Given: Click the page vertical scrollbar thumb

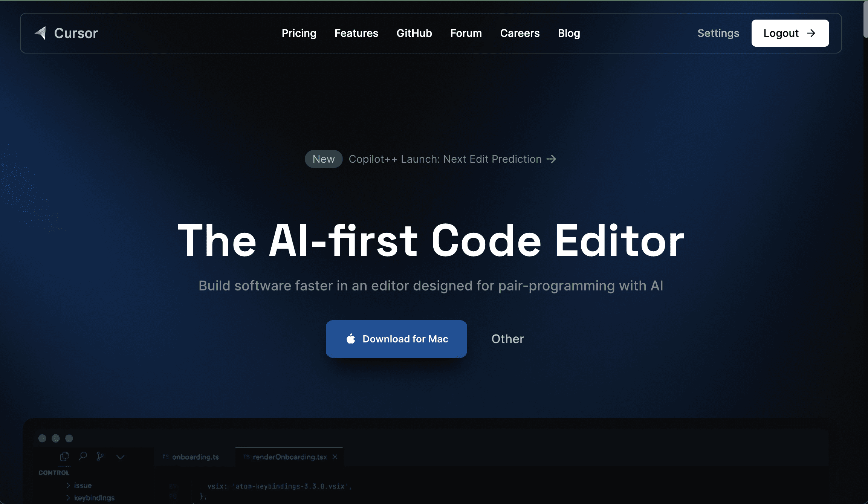Looking at the screenshot, I should point(865,19).
